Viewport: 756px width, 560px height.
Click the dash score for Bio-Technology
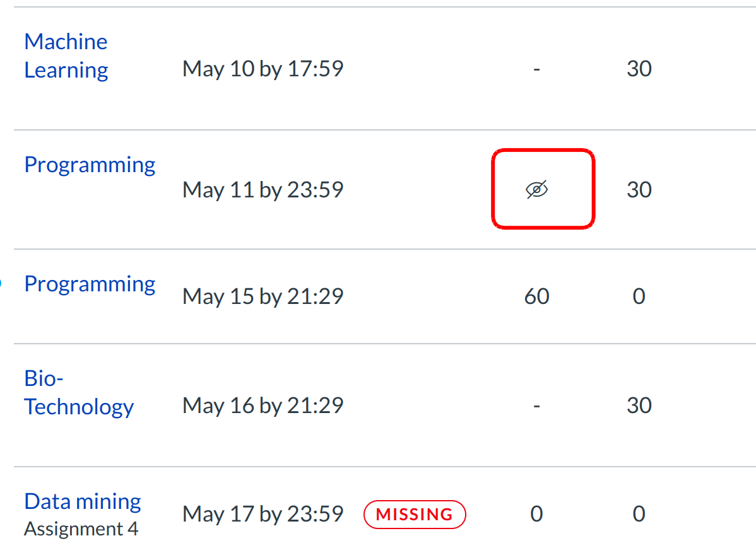pos(536,405)
